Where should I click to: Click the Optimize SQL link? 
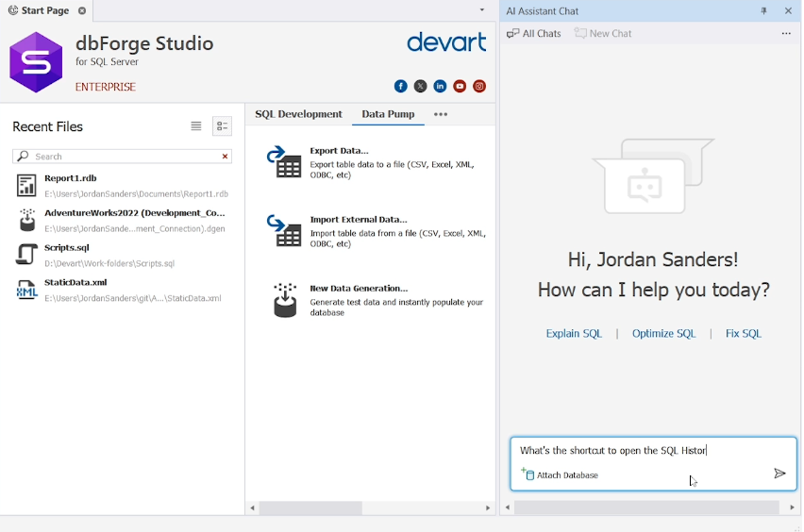(663, 334)
